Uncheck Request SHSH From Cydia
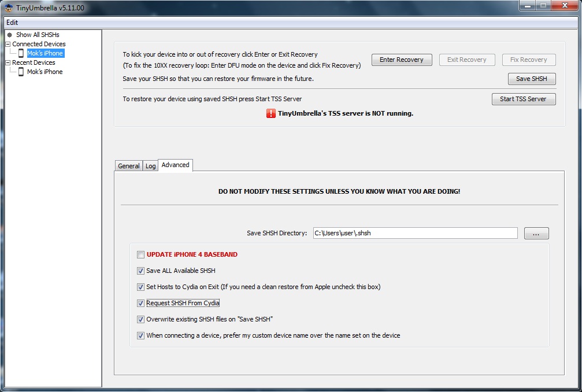The width and height of the screenshot is (582, 392). click(140, 303)
